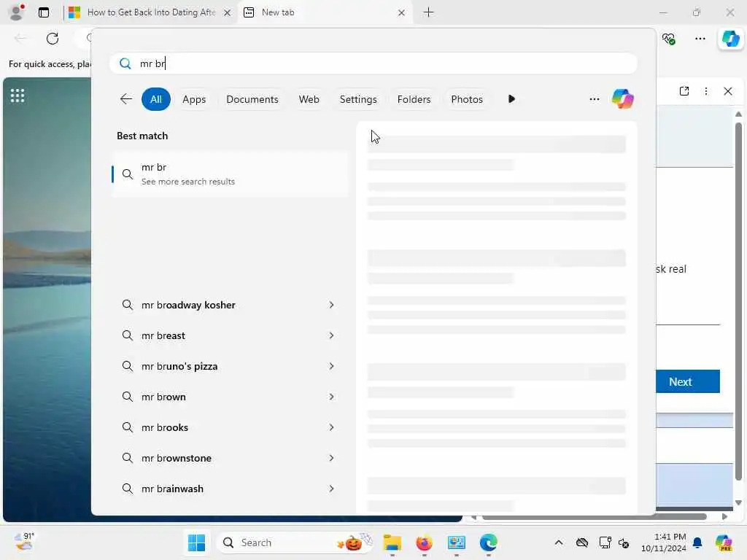Click the sidebar horizontal scroll right arrow

(x=724, y=517)
